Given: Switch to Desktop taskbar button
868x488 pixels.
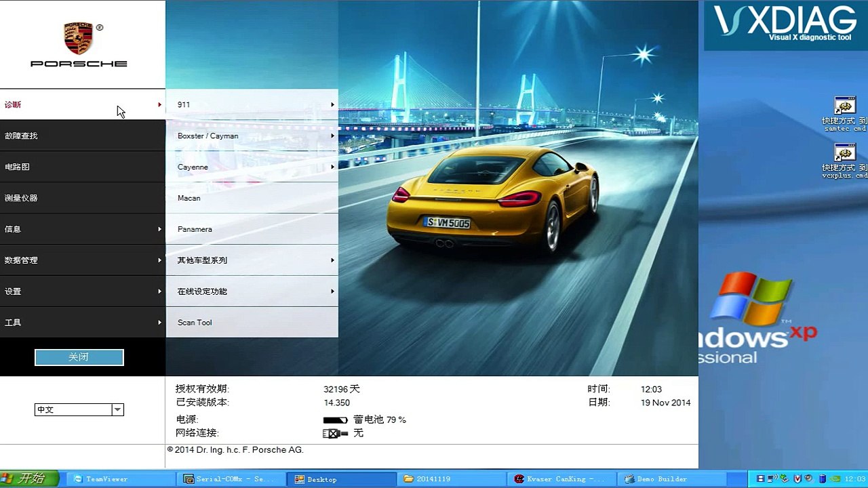Looking at the screenshot, I should (342, 479).
